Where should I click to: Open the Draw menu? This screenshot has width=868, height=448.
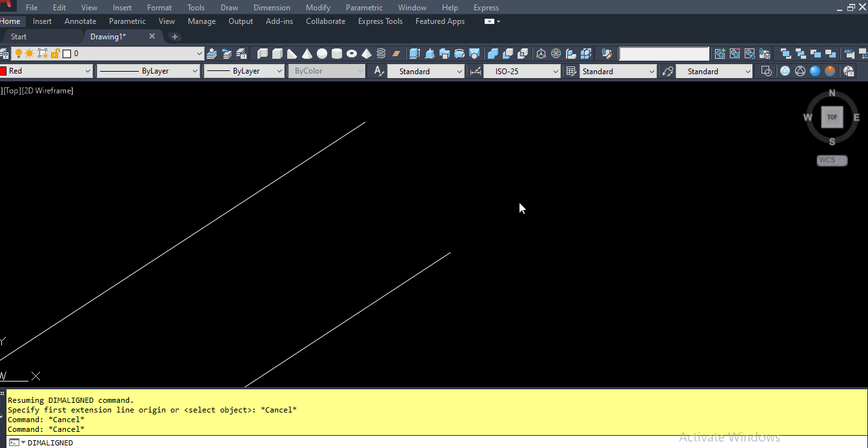point(229,8)
